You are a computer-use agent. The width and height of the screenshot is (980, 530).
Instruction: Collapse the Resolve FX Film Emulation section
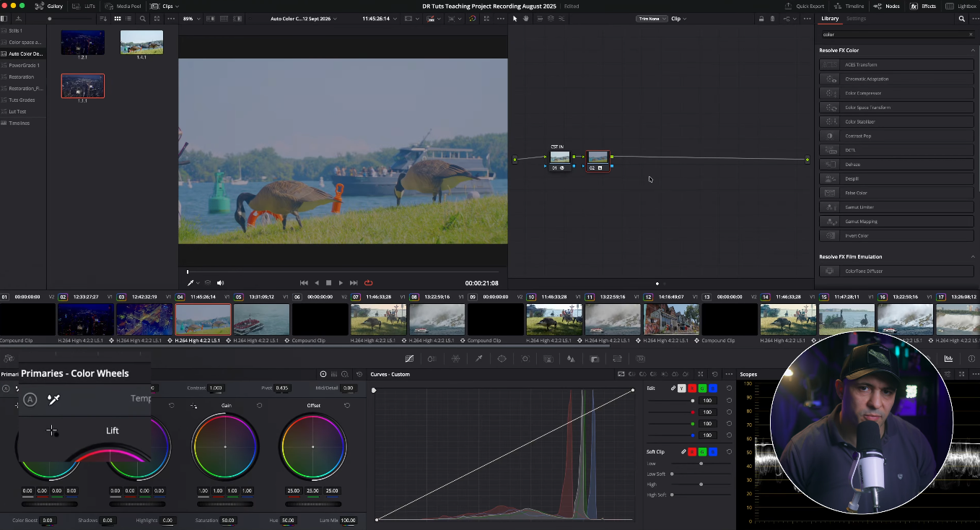(x=971, y=256)
